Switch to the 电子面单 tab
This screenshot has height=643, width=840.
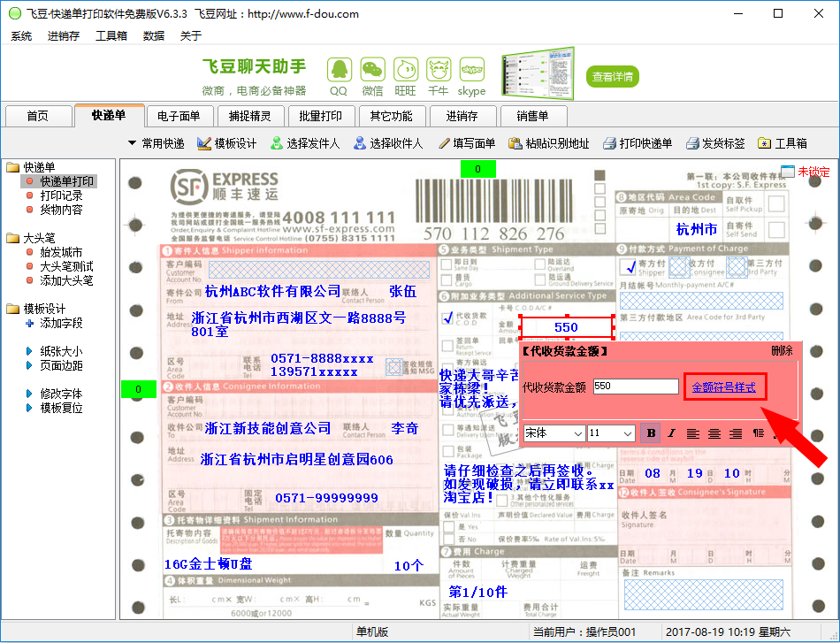click(x=179, y=116)
